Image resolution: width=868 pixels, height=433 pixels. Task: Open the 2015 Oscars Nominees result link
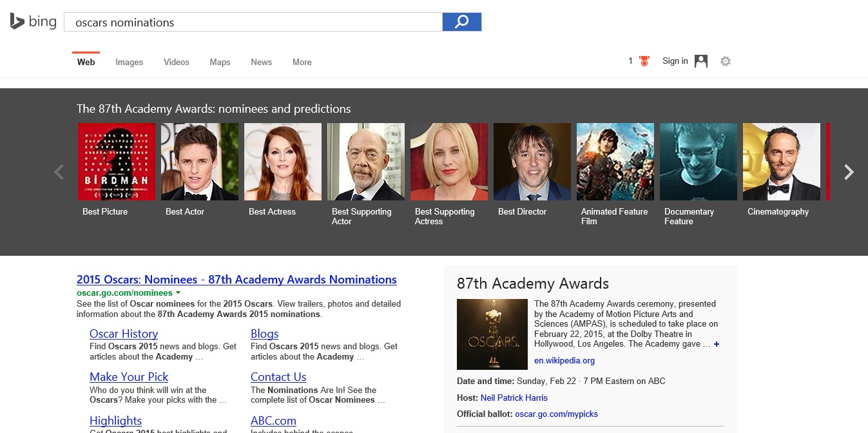[x=236, y=279]
